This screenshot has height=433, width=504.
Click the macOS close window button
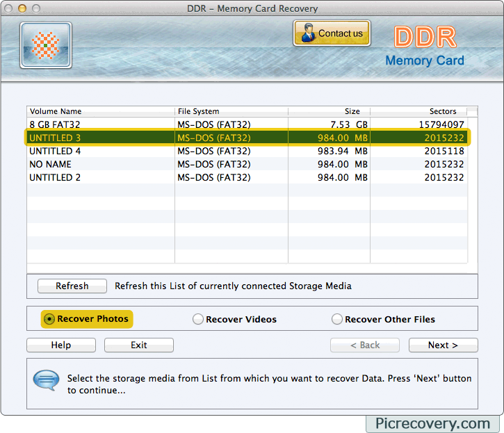pyautogui.click(x=8, y=8)
